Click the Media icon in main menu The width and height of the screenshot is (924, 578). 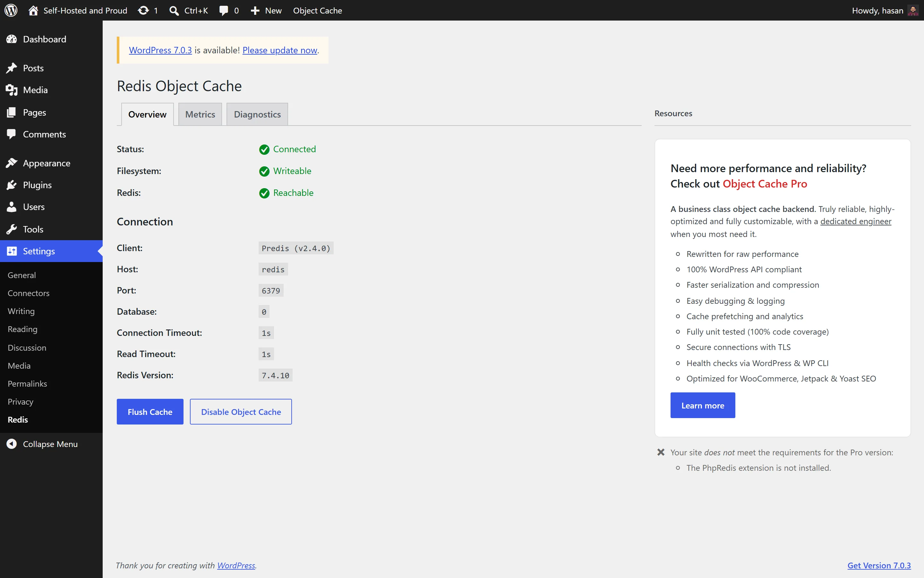(12, 90)
